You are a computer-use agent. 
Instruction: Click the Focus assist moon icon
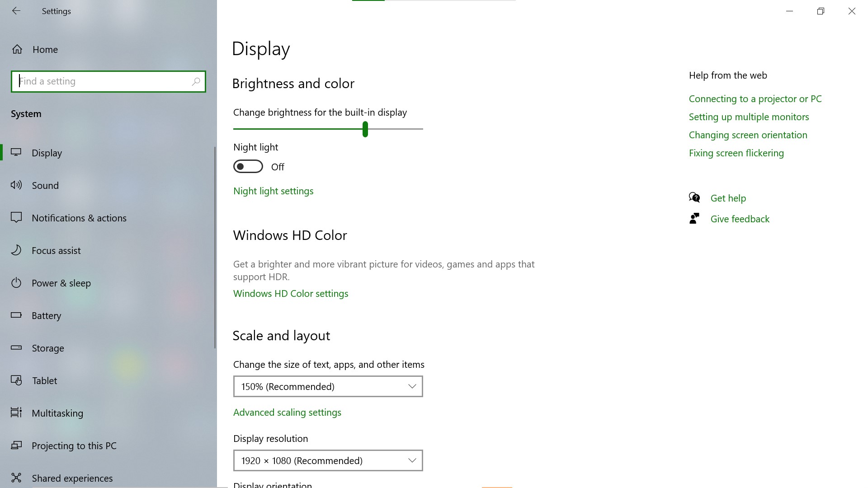tap(16, 250)
